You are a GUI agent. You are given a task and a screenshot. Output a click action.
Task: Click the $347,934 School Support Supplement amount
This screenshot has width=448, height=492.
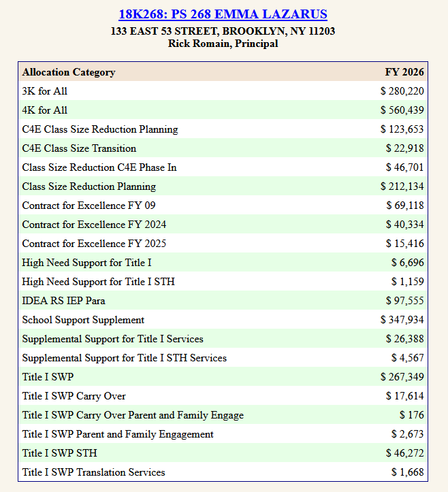(x=402, y=320)
